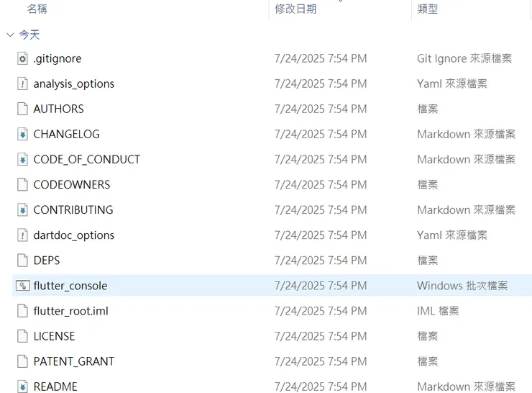Select the 今天 group label
Image resolution: width=532 pixels, height=393 pixels.
[29, 35]
